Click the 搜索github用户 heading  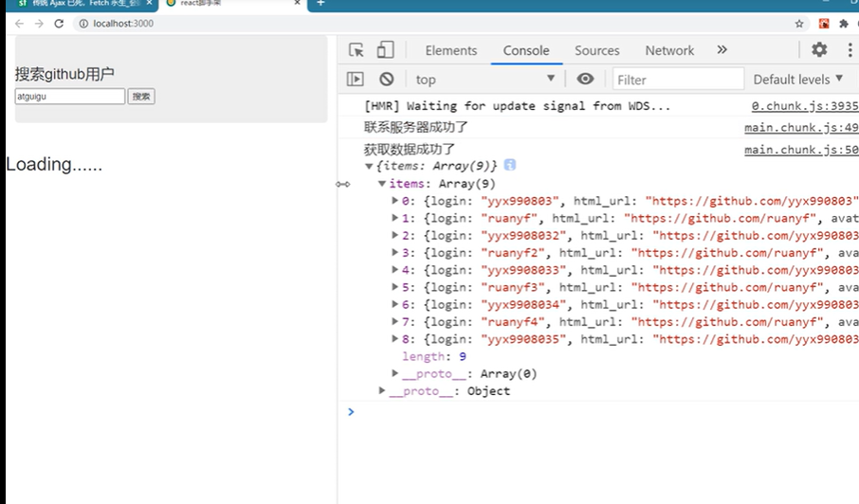64,74
